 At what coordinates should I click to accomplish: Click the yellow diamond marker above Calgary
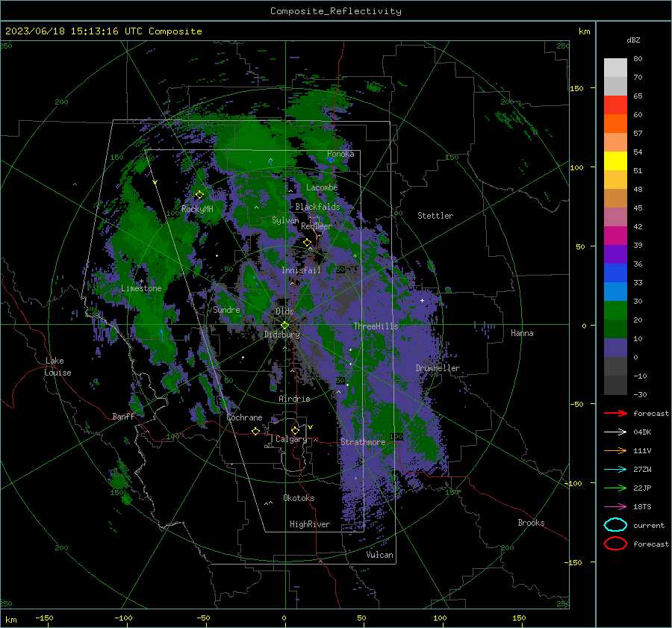[x=295, y=430]
